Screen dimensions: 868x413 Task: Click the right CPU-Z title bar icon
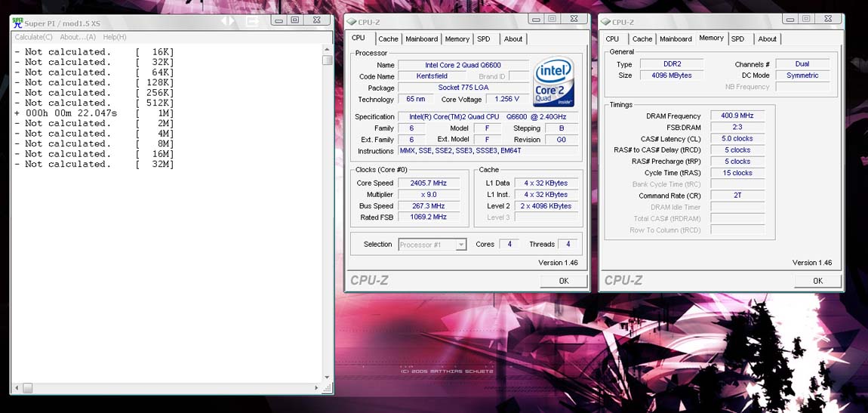605,22
